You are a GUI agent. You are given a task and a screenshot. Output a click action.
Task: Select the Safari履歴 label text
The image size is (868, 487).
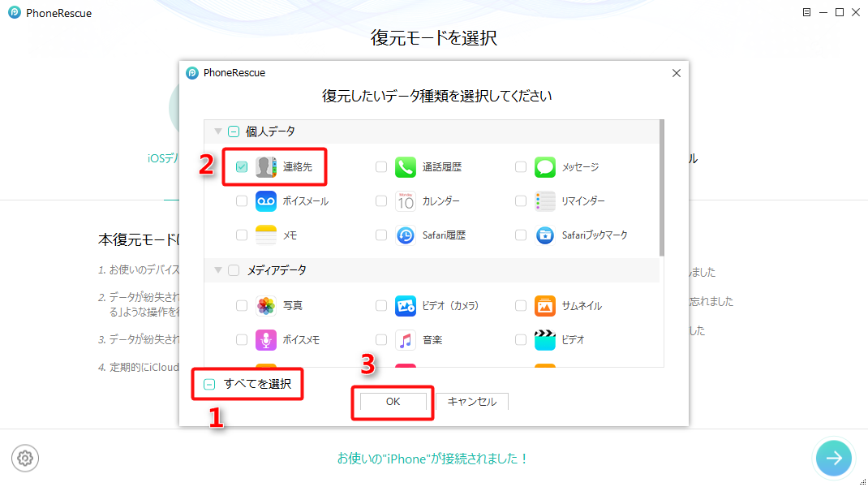pyautogui.click(x=444, y=235)
